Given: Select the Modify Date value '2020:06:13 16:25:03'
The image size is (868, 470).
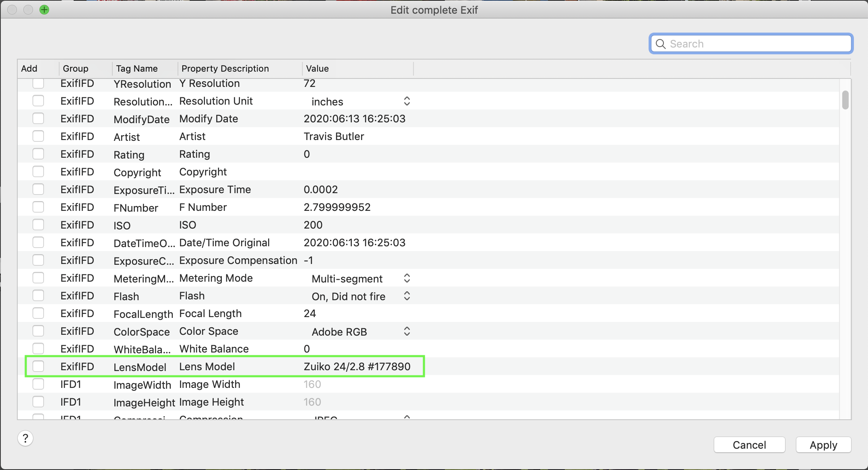Looking at the screenshot, I should click(354, 119).
